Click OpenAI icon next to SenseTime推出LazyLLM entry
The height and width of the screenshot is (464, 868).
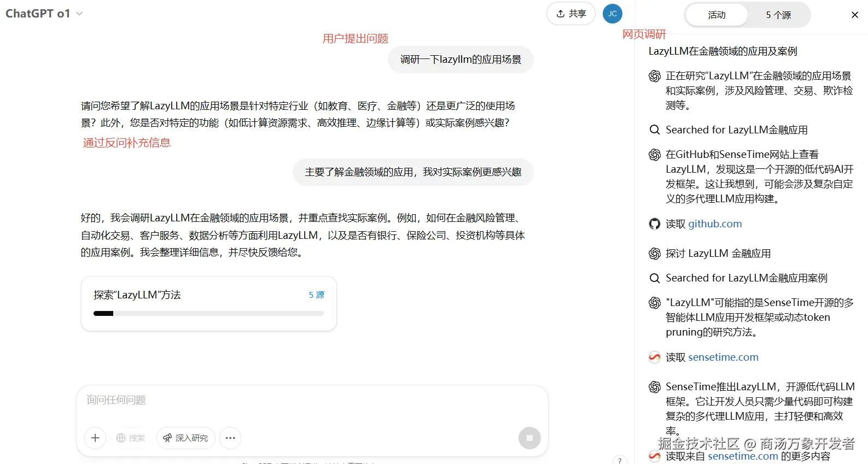655,387
